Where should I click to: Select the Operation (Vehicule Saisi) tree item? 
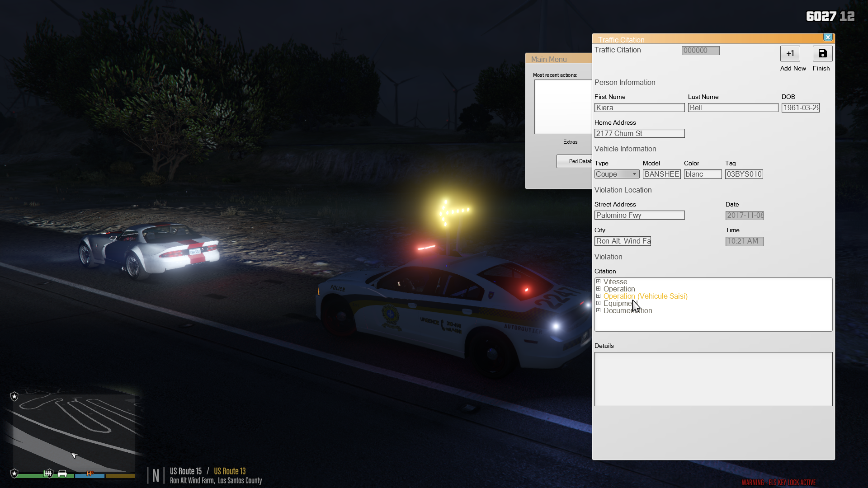tap(645, 296)
